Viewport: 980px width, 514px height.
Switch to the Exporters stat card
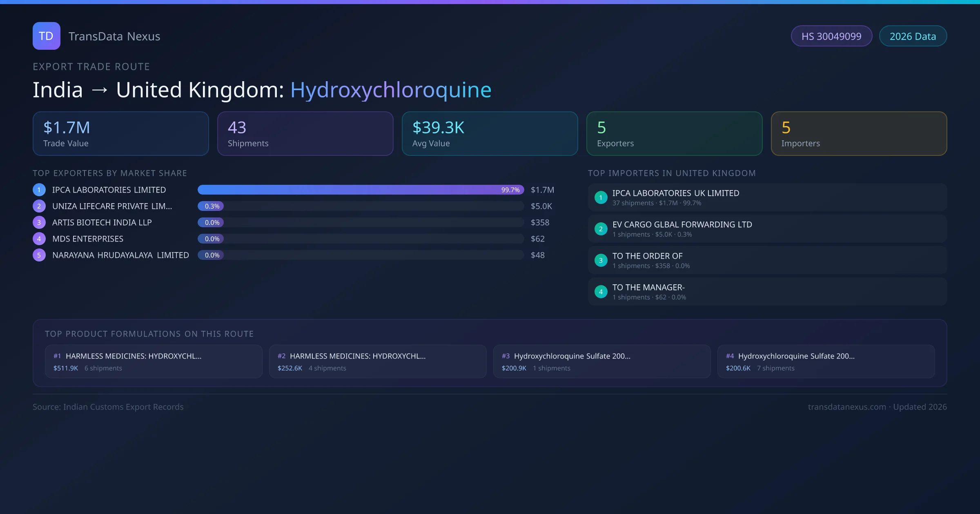tap(674, 133)
